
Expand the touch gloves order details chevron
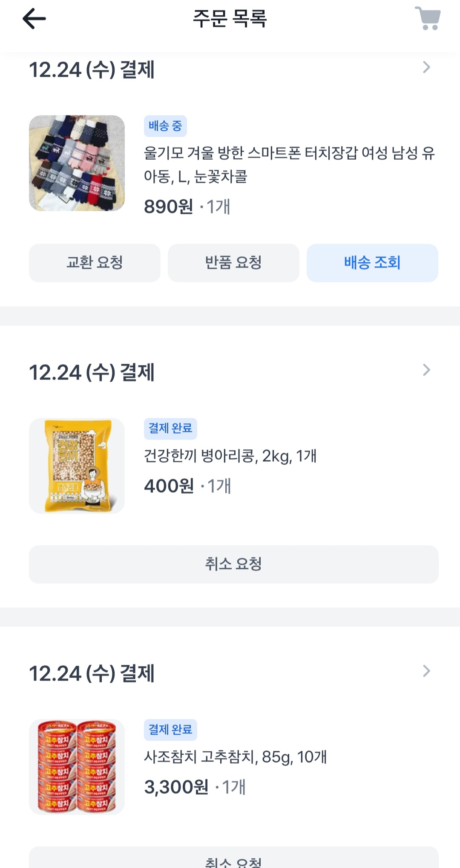[x=426, y=67]
